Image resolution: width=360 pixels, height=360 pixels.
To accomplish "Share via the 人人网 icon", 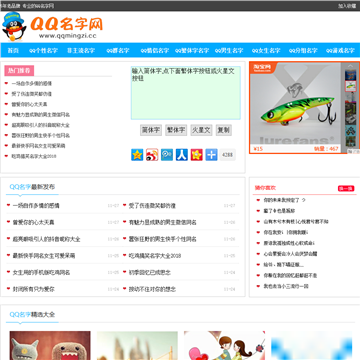I will 182,155.
